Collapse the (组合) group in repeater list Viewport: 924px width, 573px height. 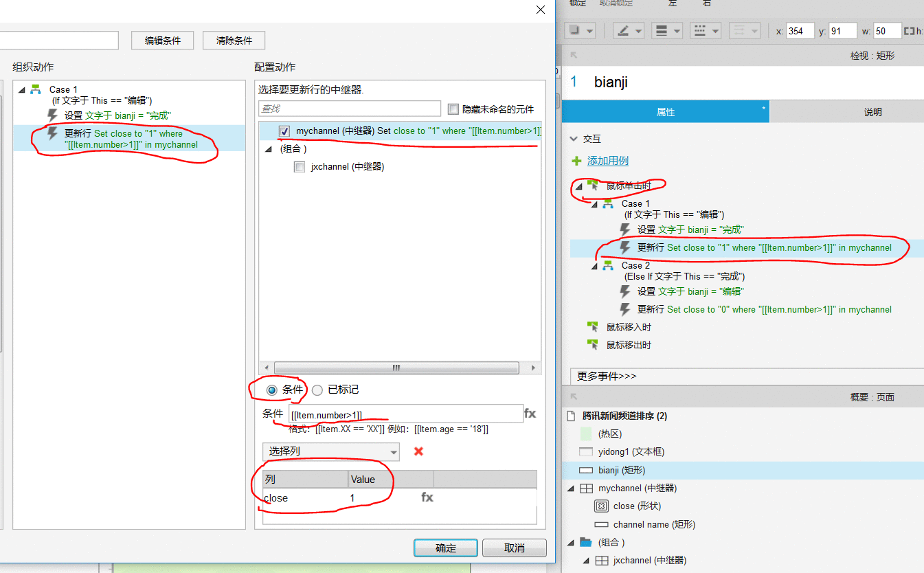pyautogui.click(x=269, y=149)
